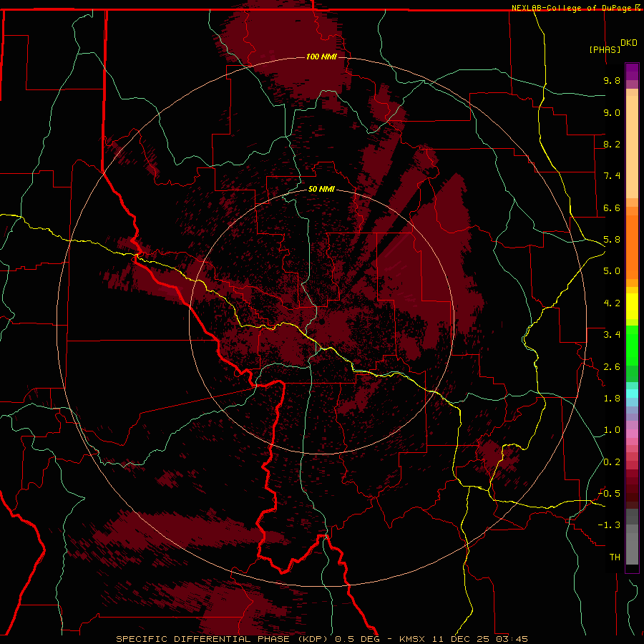This screenshot has height=644, width=644.
Task: Click the 9.8 value on the color scale
Action: 612,80
